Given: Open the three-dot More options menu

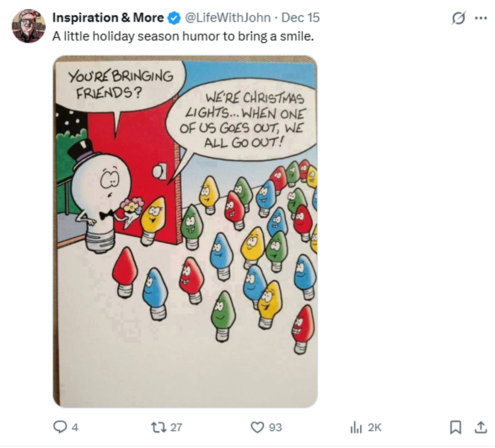Looking at the screenshot, I should (x=480, y=18).
